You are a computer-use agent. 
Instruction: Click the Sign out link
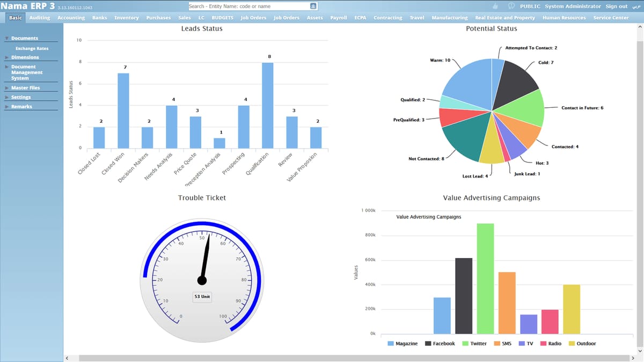click(617, 6)
